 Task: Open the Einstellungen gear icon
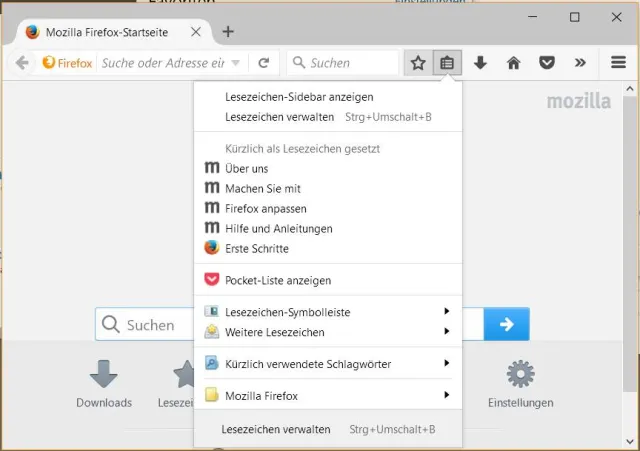[520, 376]
